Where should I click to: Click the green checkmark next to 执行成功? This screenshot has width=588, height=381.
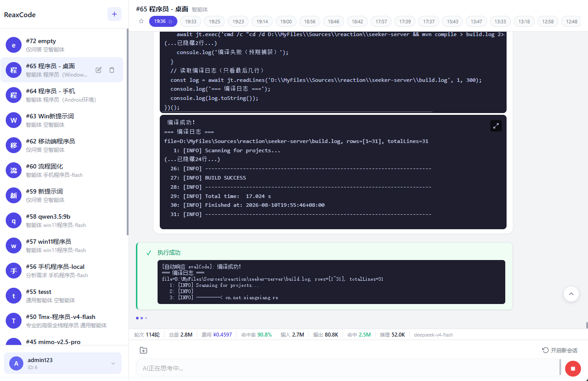[x=149, y=253]
